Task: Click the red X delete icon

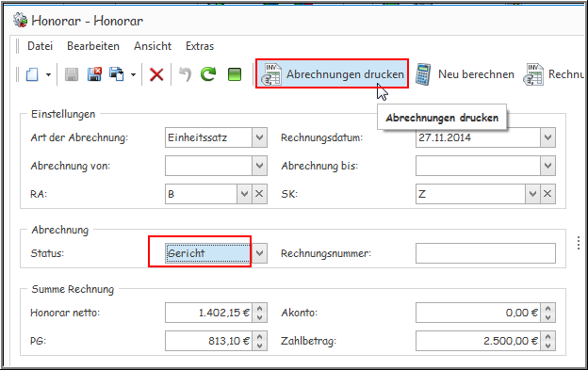Action: [156, 74]
